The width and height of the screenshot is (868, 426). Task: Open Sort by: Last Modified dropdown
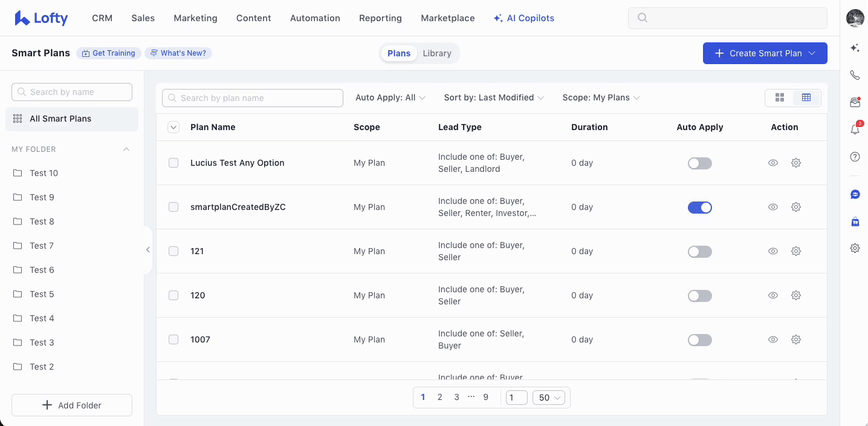[494, 97]
